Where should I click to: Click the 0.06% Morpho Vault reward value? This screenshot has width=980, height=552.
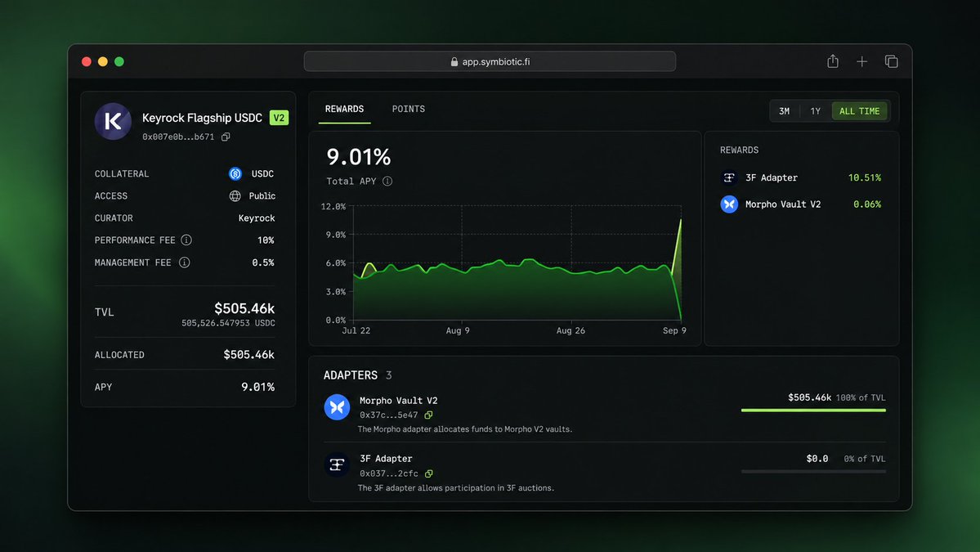point(867,204)
